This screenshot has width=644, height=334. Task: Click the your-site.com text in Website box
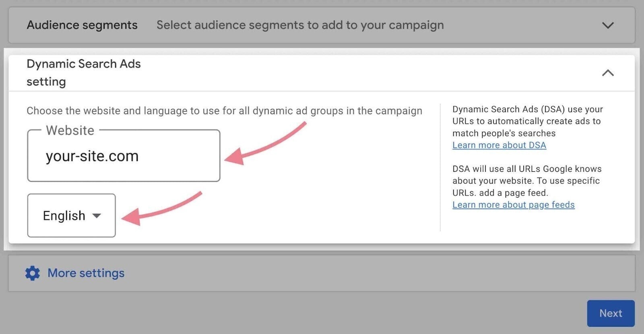pyautogui.click(x=92, y=156)
